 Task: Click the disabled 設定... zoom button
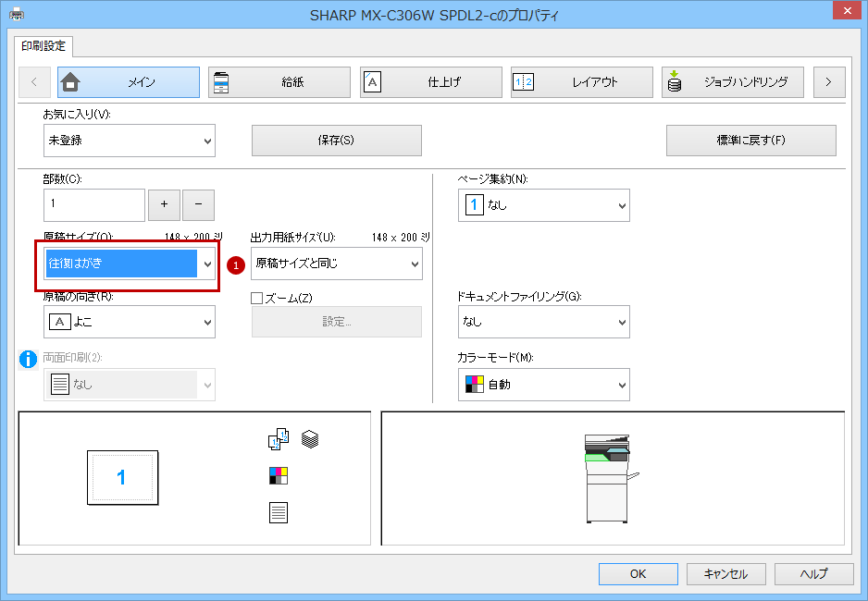[x=337, y=322]
